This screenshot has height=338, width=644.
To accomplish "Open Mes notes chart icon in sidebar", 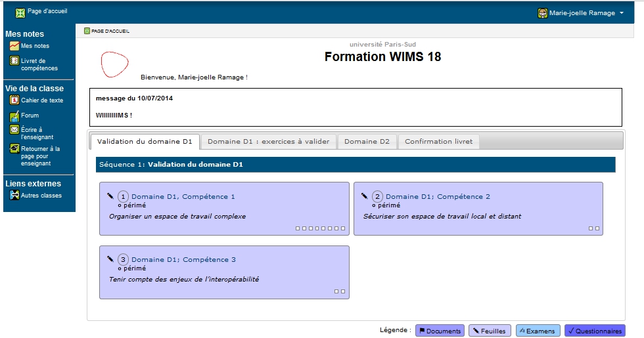I will point(14,46).
